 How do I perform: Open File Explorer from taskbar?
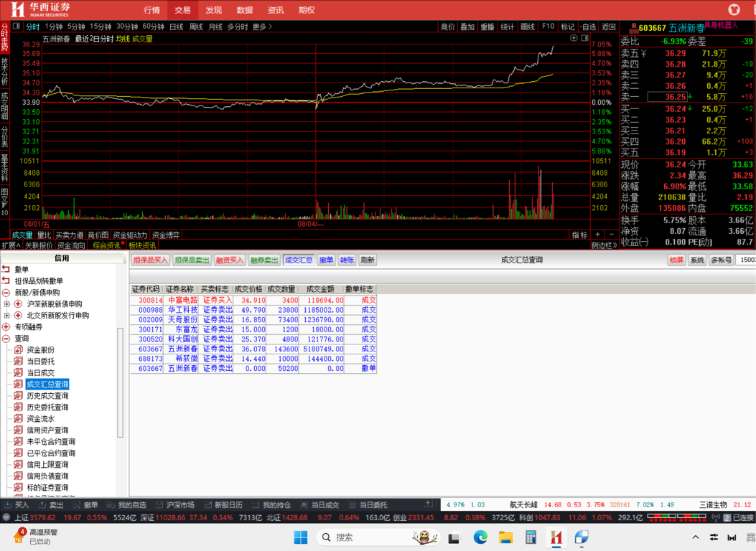[505, 537]
